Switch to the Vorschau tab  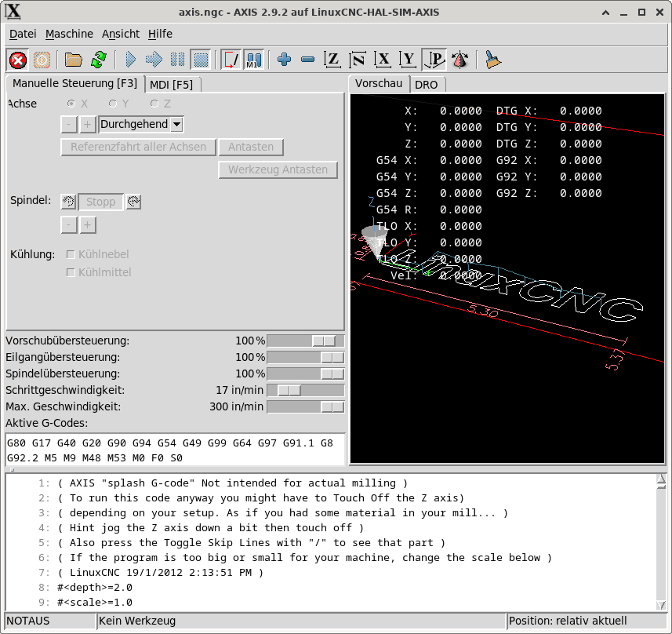(379, 83)
